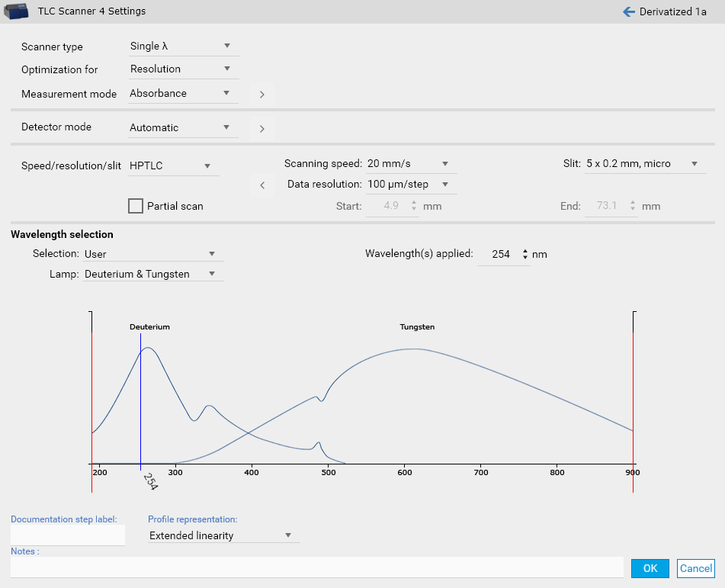Open the Scanner type dropdown
This screenshot has width=725, height=588.
point(183,47)
